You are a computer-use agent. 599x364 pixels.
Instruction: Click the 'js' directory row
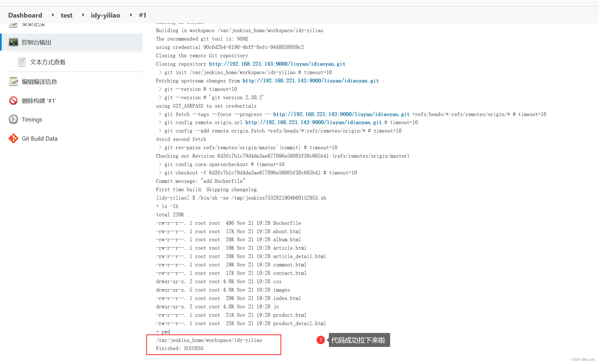pyautogui.click(x=217, y=306)
